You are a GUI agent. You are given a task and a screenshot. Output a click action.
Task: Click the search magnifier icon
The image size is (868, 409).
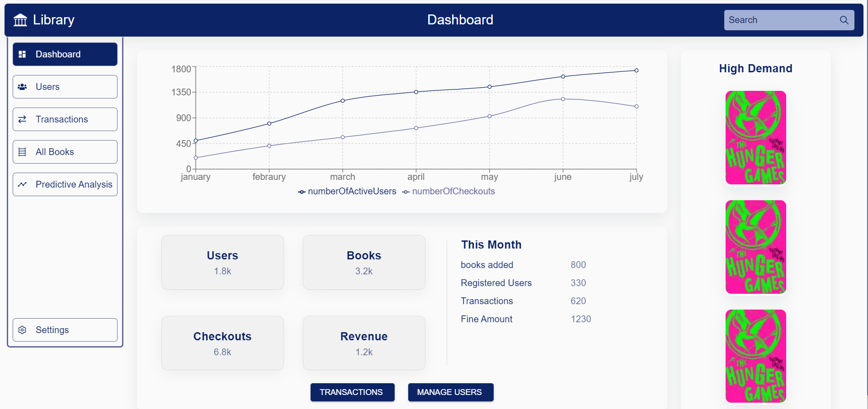pyautogui.click(x=844, y=20)
